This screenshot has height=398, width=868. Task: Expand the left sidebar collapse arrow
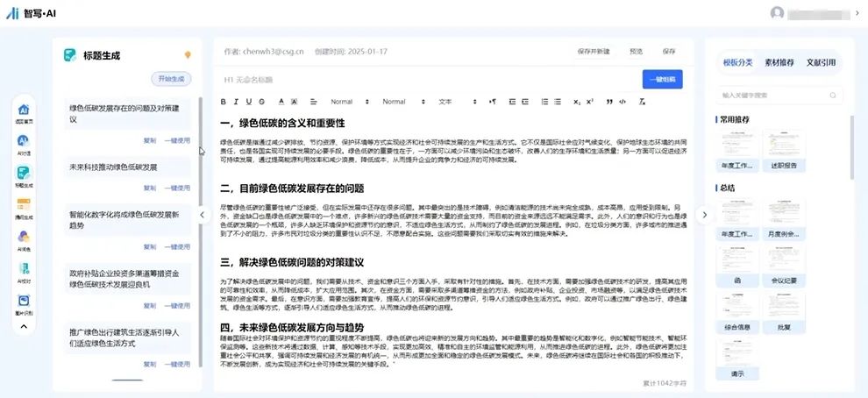[x=25, y=327]
